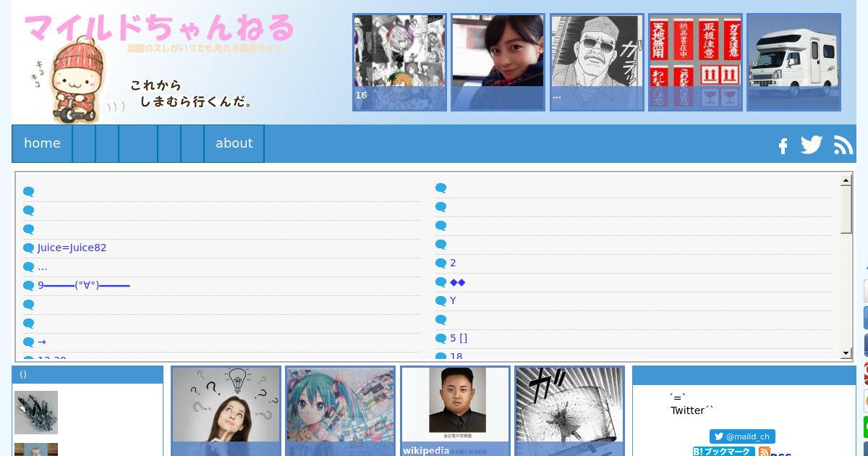868x456 pixels.
Task: Open the RSS feed icon in the nav bar
Action: (843, 145)
